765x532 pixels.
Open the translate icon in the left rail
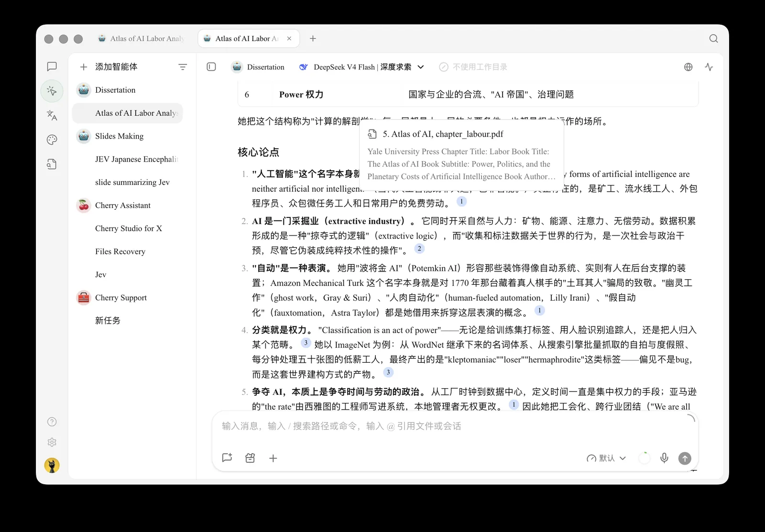click(52, 115)
